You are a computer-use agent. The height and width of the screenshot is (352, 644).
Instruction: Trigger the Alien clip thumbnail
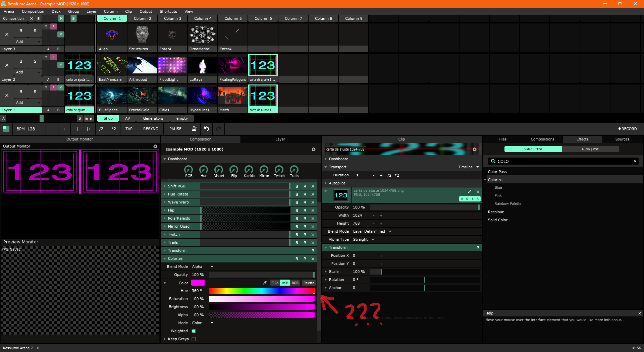[112, 35]
